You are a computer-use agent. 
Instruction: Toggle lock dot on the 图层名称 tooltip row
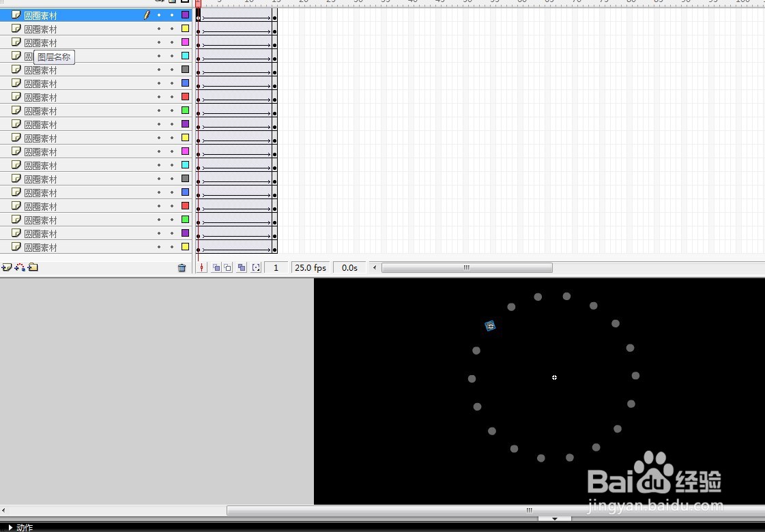click(x=172, y=56)
